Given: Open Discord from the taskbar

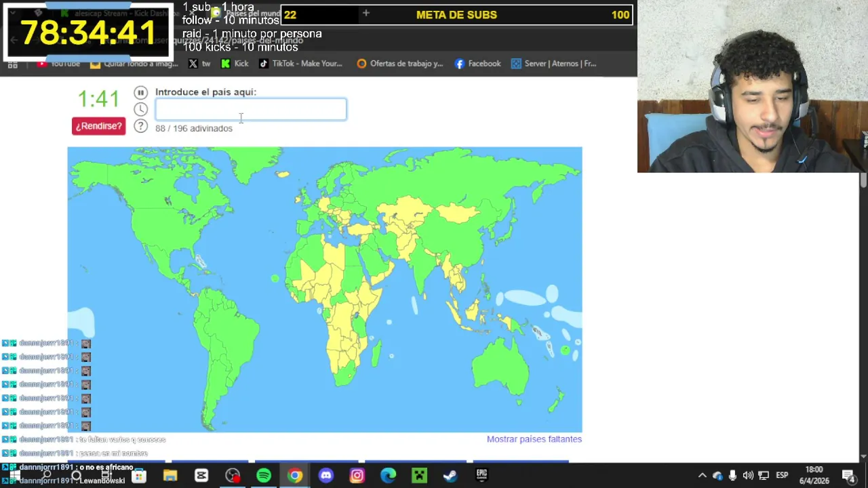Looking at the screenshot, I should click(326, 476).
